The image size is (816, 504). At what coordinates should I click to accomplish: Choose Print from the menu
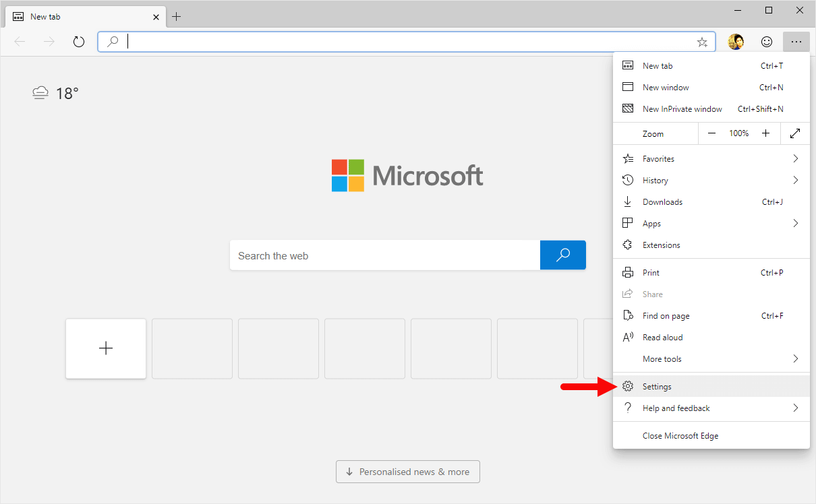(x=711, y=272)
